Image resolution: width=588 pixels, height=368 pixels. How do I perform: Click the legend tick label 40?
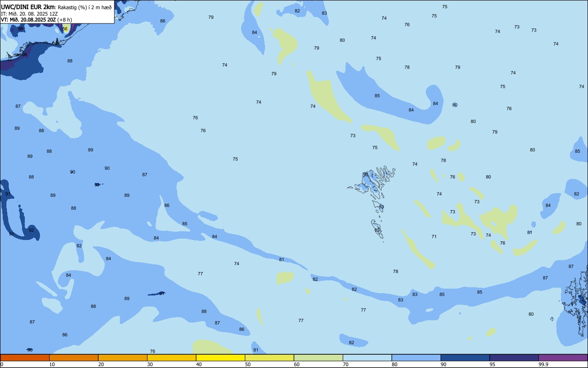pos(199,364)
